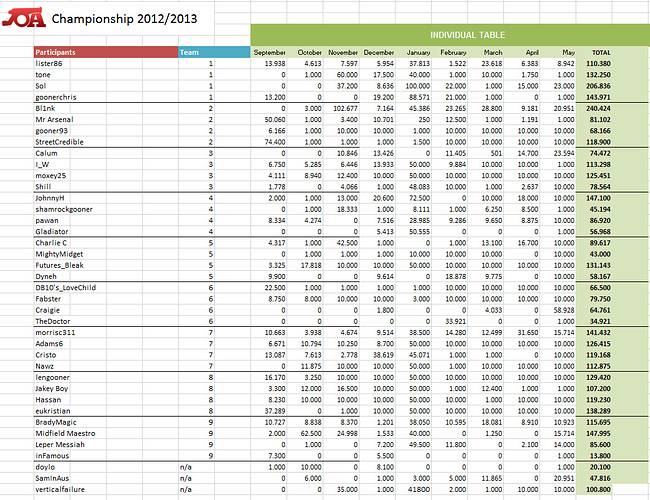Select the INDIVIDUAL TABLE header banner
Viewport: 650px width, 500px height.
450,35
